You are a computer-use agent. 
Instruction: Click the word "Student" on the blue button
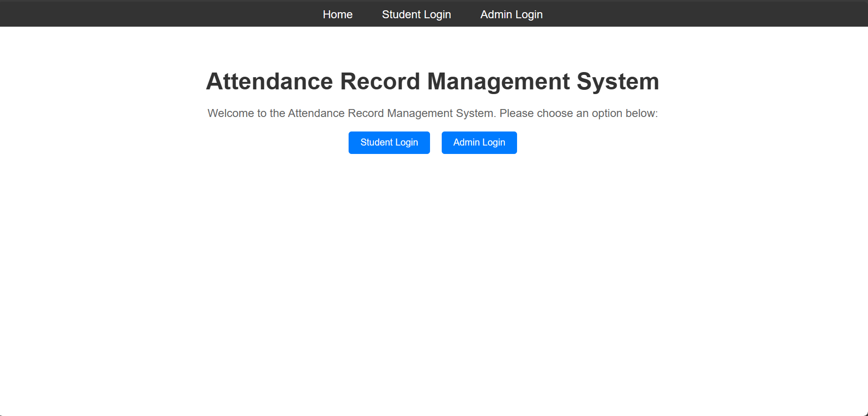click(x=376, y=142)
